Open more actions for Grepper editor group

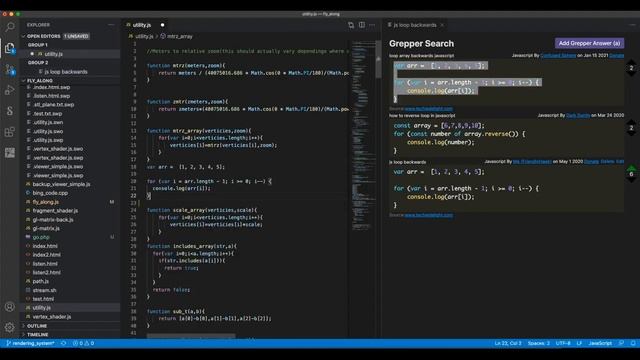(632, 25)
